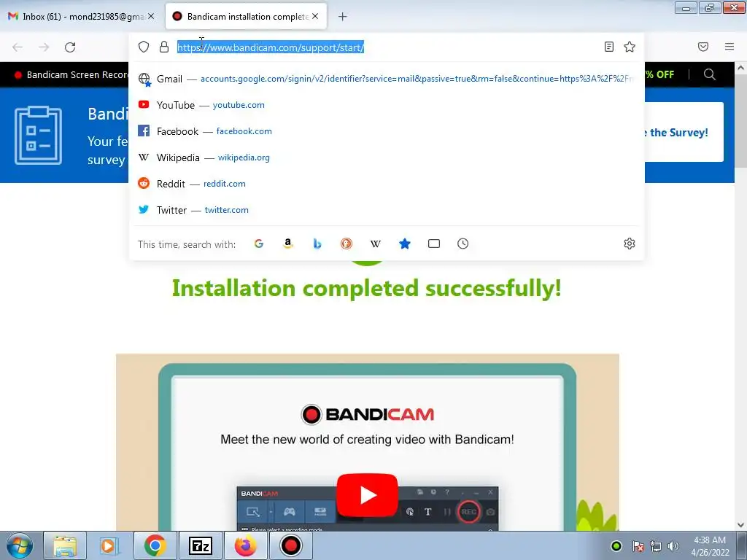The image size is (747, 560).
Task: Click the network tray icon
Action: coord(656,546)
